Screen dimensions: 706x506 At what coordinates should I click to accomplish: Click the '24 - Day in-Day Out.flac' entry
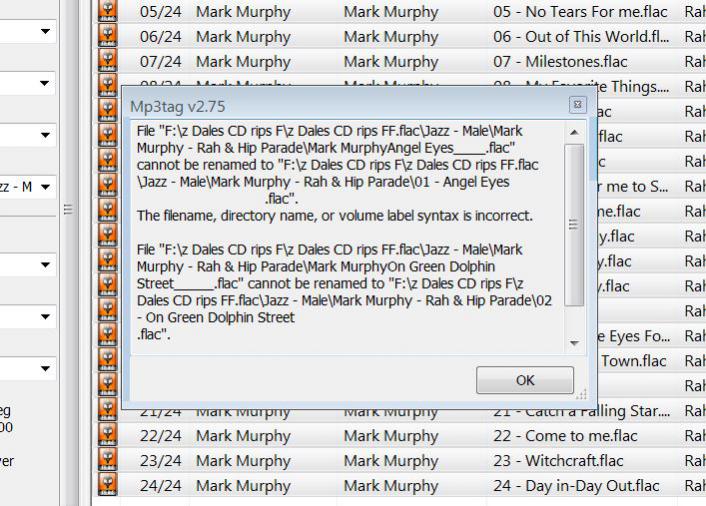[x=576, y=486]
